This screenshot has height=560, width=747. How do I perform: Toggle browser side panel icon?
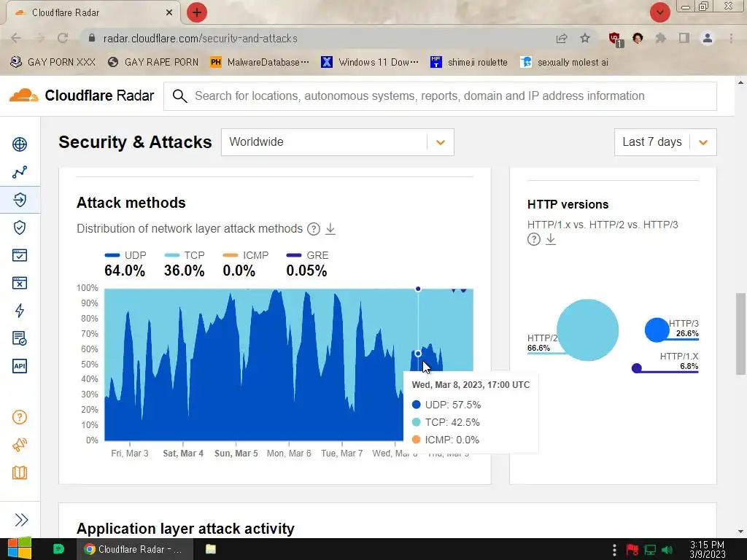[684, 38]
